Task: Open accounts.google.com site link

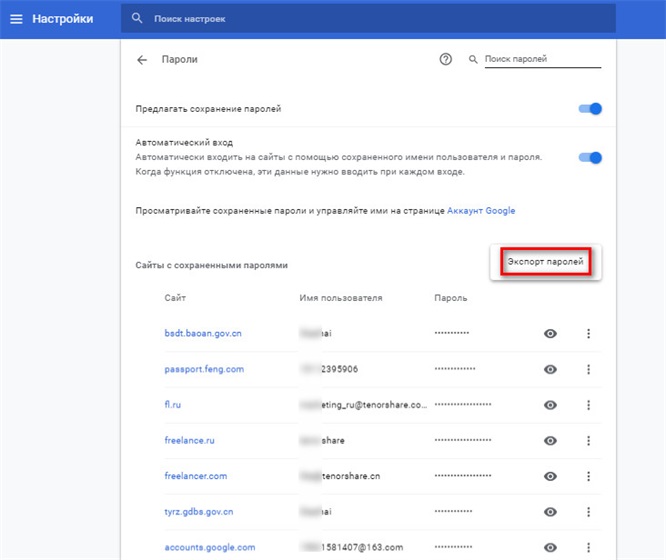Action: tap(210, 547)
